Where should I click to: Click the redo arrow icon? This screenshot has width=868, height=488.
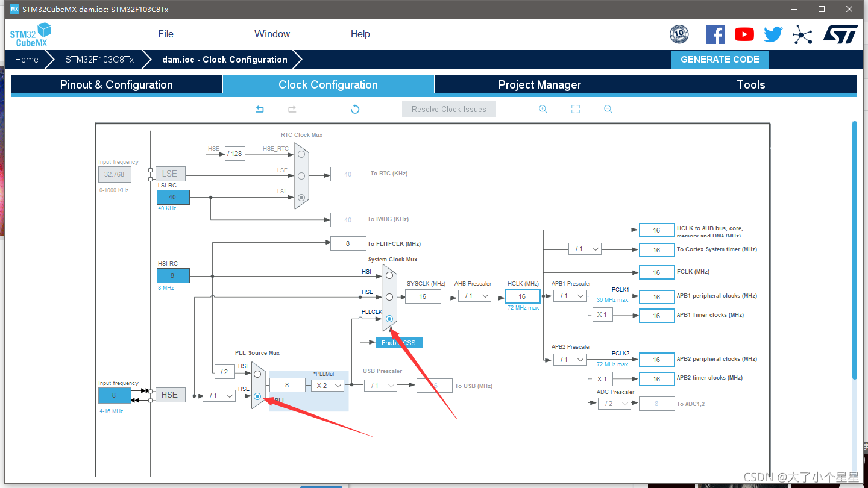[x=292, y=109]
